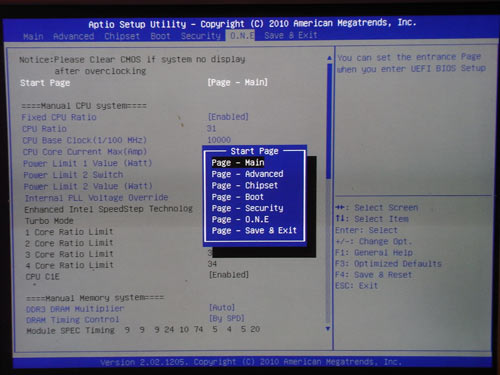Click the Select Screen arrow-keys hint
Screen dimensions: 500x375
tap(377, 208)
